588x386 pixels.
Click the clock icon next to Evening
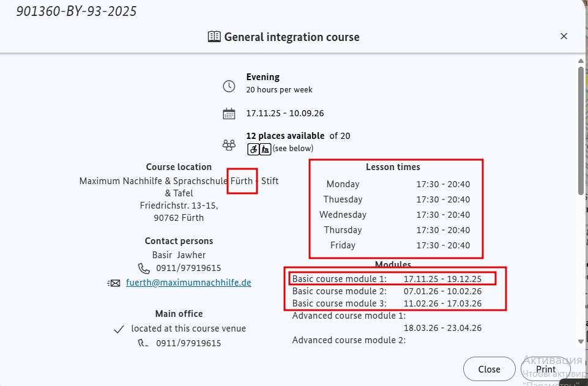pos(229,86)
